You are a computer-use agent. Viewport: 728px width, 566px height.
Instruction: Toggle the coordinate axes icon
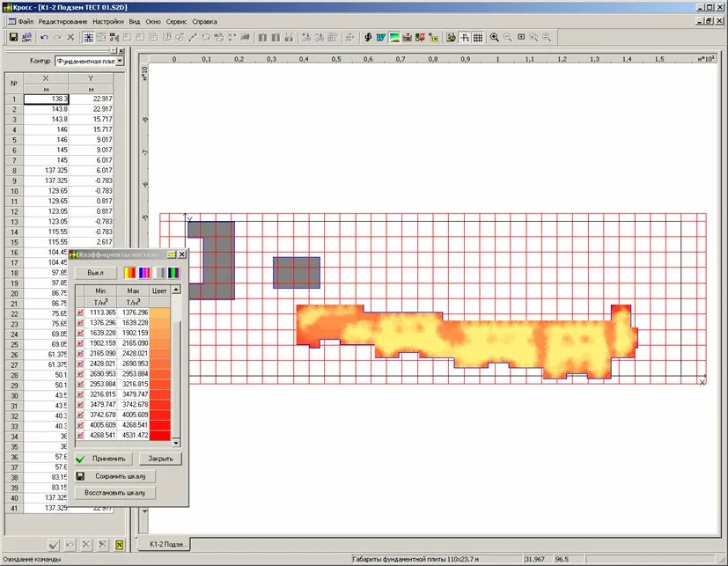pyautogui.click(x=464, y=37)
